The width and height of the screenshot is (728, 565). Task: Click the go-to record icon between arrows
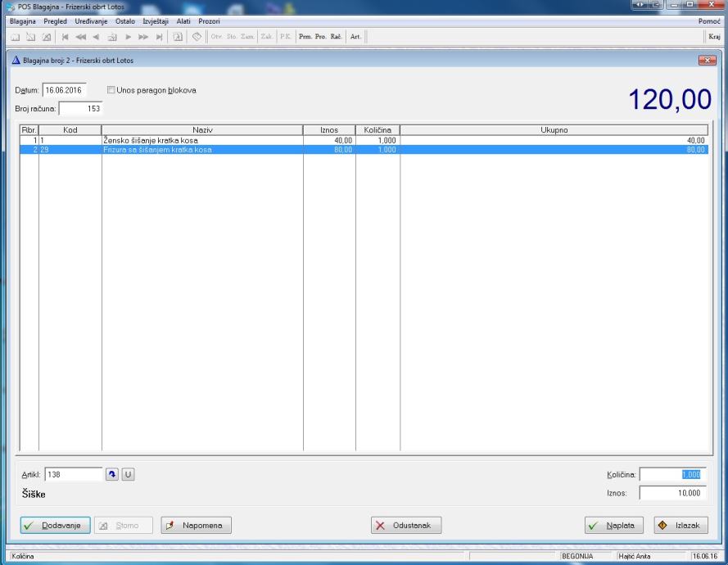pos(112,37)
